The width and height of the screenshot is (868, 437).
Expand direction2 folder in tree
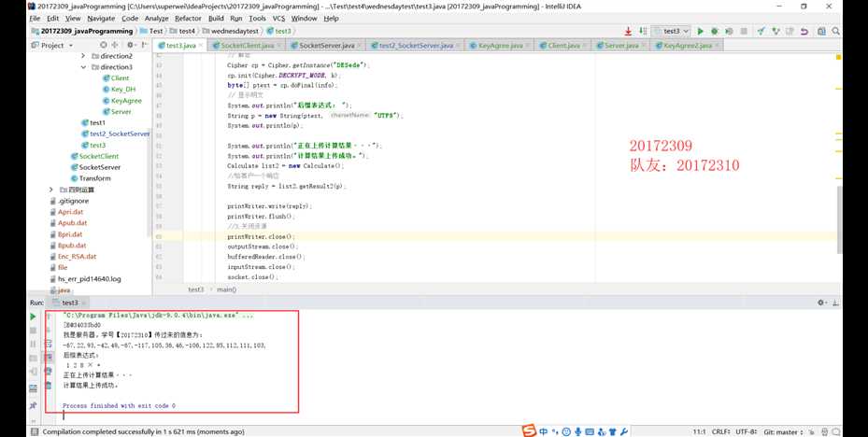83,56
